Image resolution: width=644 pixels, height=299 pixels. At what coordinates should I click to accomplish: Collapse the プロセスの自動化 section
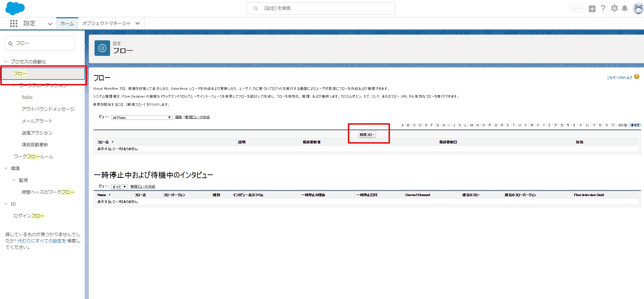[6, 62]
